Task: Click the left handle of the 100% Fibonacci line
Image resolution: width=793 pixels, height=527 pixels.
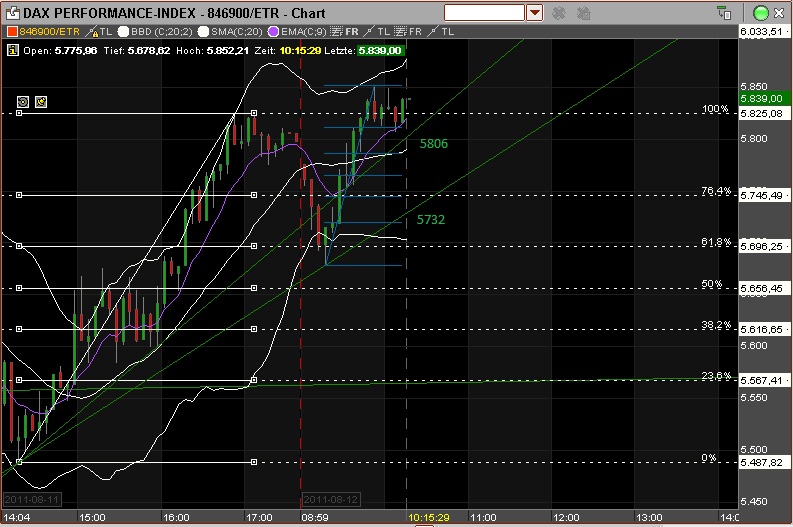Action: pyautogui.click(x=19, y=113)
